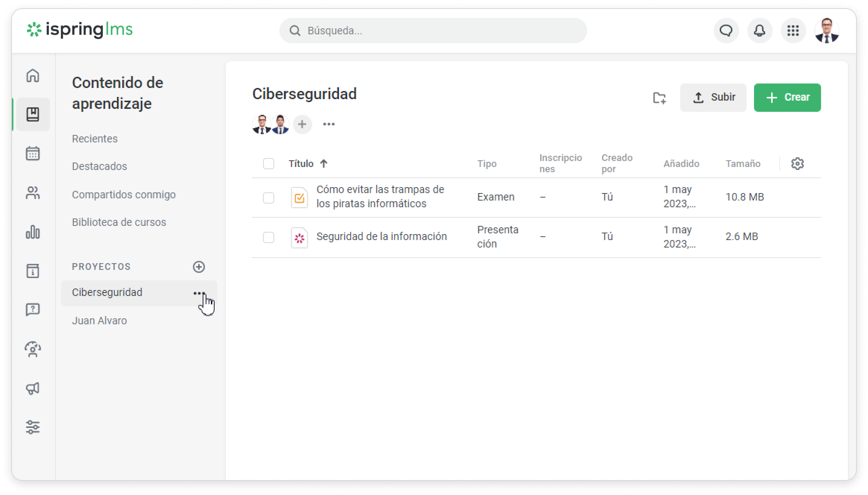Screen dimensions: 868x495
Task: Open the reports bar chart icon
Action: click(x=33, y=232)
